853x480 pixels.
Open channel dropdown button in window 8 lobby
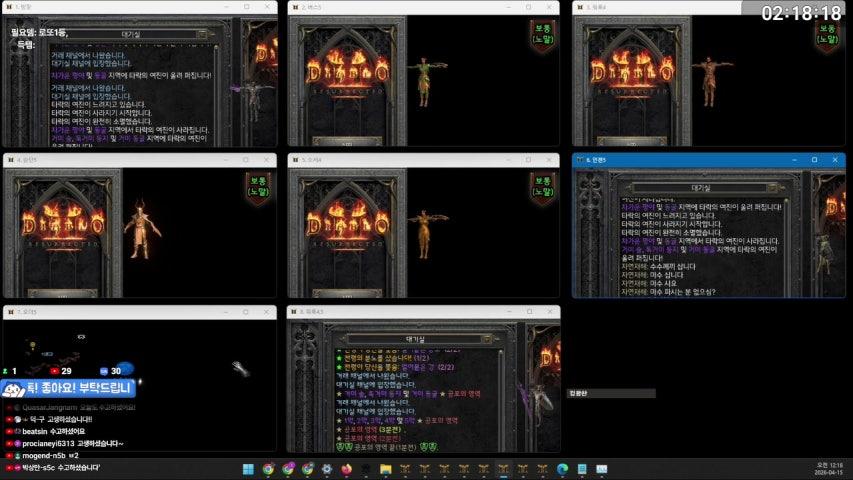[x=487, y=339]
